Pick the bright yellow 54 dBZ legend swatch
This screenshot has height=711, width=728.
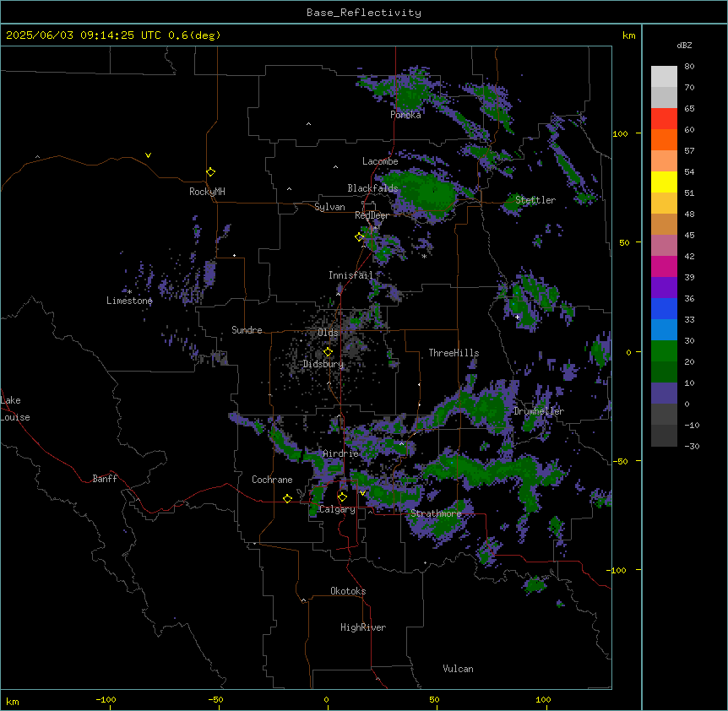[664, 182]
